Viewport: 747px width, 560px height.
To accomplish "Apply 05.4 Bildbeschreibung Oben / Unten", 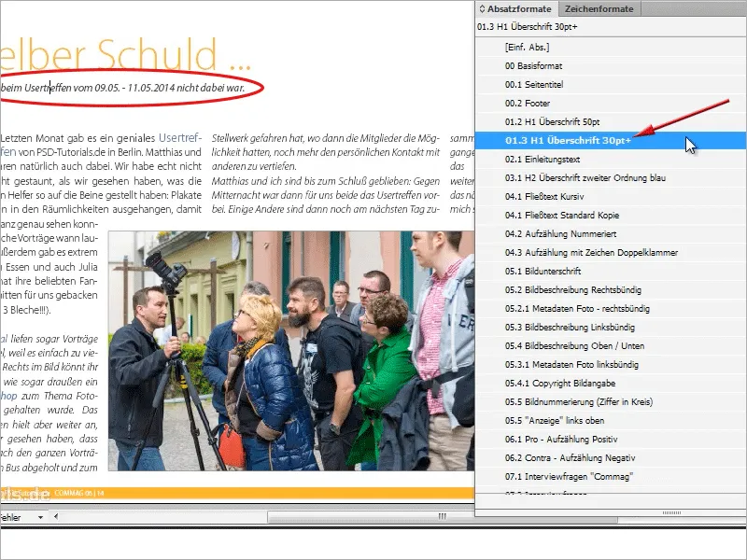I will tap(611, 345).
